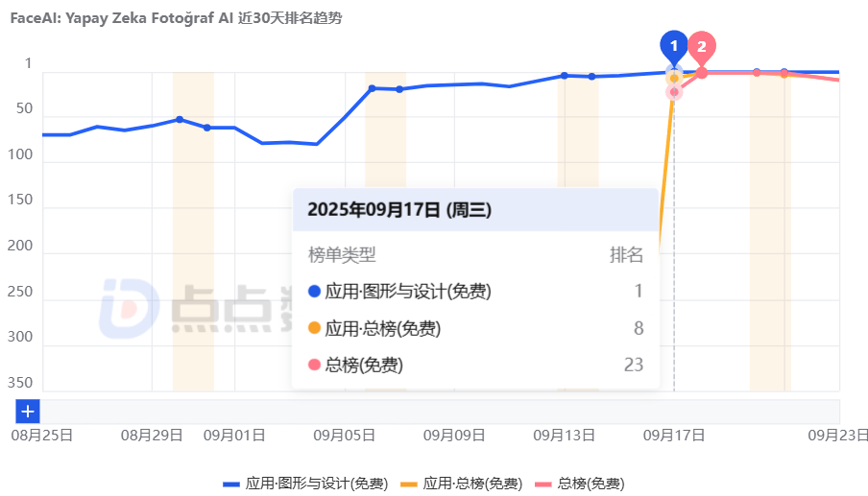Toggle 应用·总榜(免费) series in legend

tap(461, 484)
